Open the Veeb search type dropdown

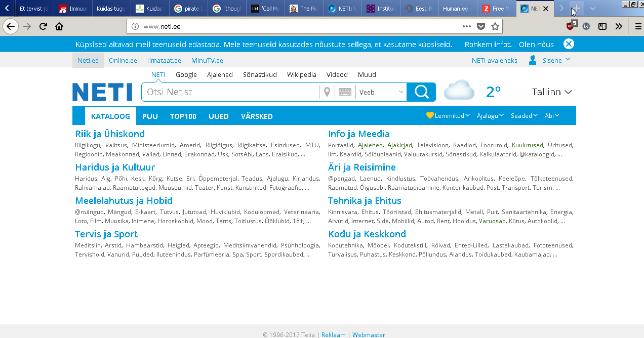pyautogui.click(x=381, y=92)
